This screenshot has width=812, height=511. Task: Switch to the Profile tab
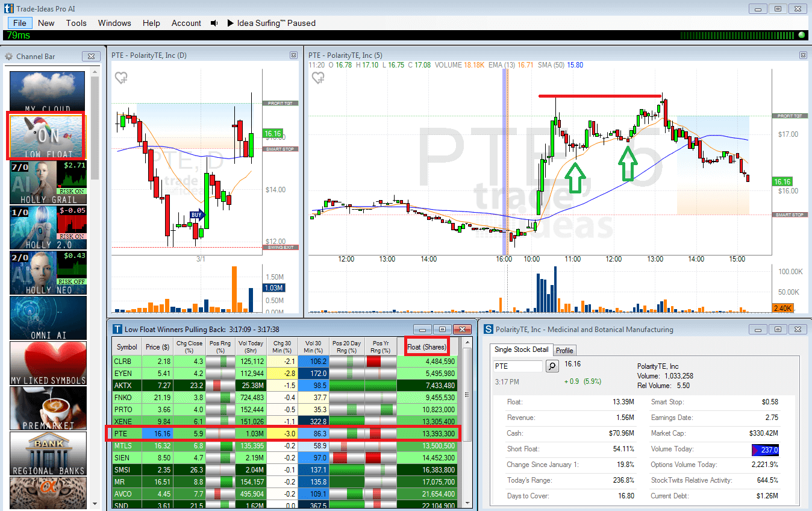click(564, 350)
